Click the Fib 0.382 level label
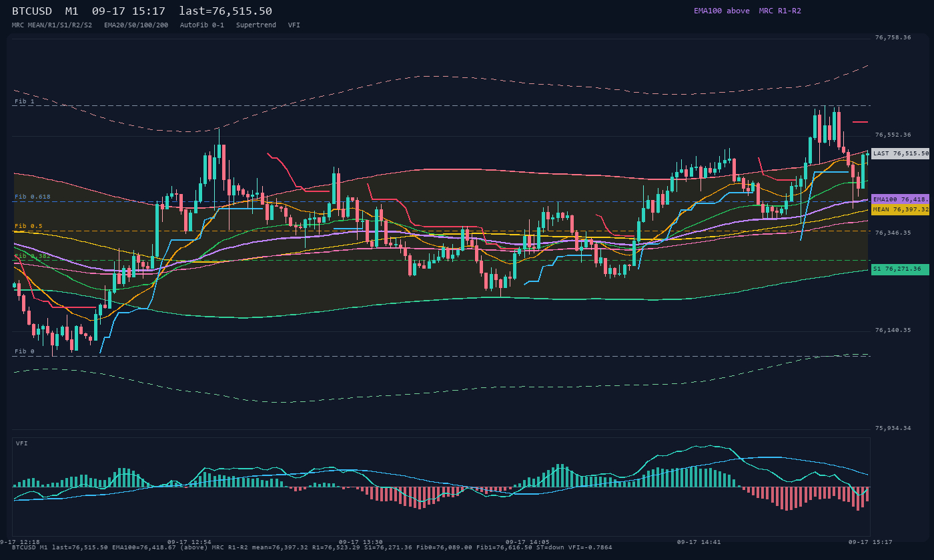 (33, 255)
